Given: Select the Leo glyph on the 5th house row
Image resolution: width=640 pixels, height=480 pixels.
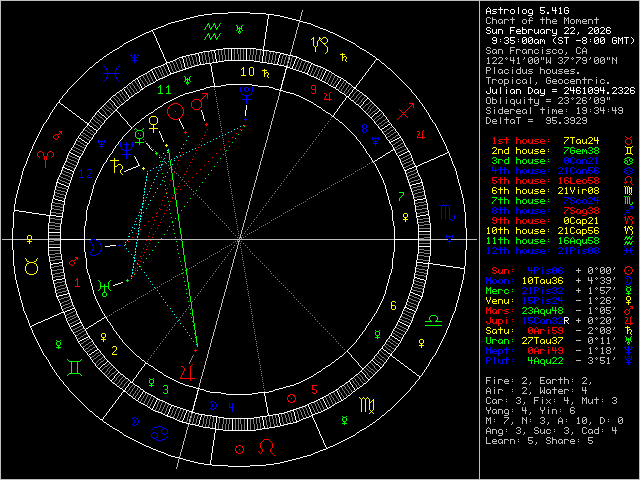Looking at the screenshot, I should coord(629,180).
